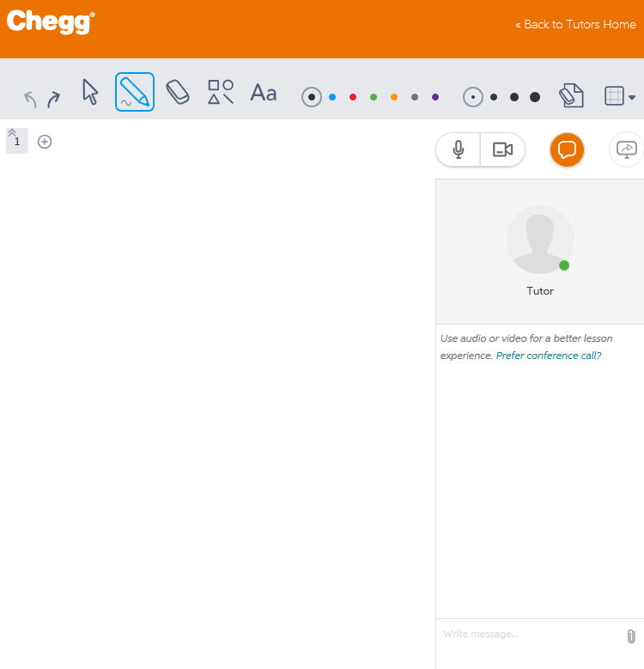Screen dimensions: 644x669
Task: Pick the gray pen color
Action: point(415,97)
